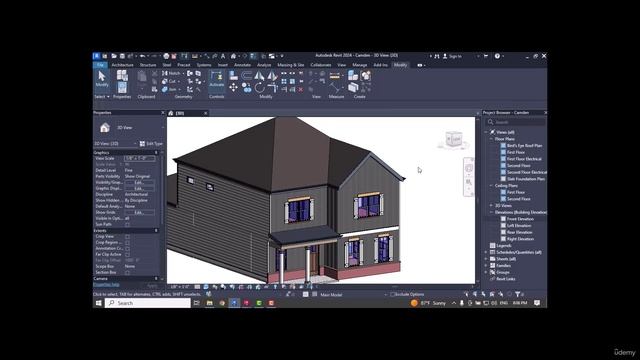The height and width of the screenshot is (360, 640).
Task: Click Edit button for Graphic Display Options
Action: tap(139, 189)
